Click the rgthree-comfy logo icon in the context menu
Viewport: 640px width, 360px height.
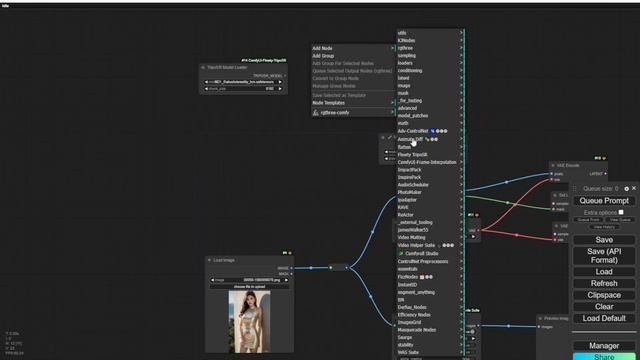pos(316,113)
